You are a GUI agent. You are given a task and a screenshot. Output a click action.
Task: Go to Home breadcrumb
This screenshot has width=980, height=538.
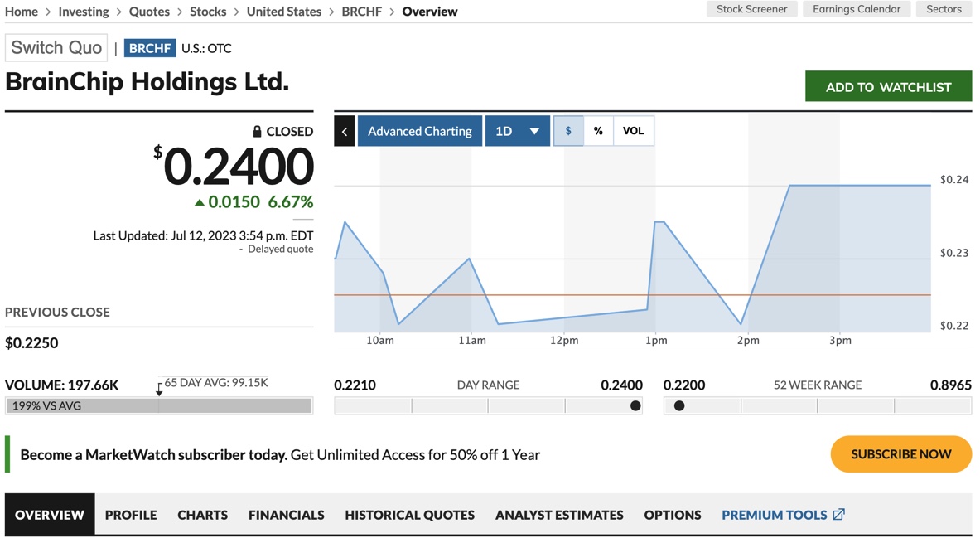tap(22, 12)
